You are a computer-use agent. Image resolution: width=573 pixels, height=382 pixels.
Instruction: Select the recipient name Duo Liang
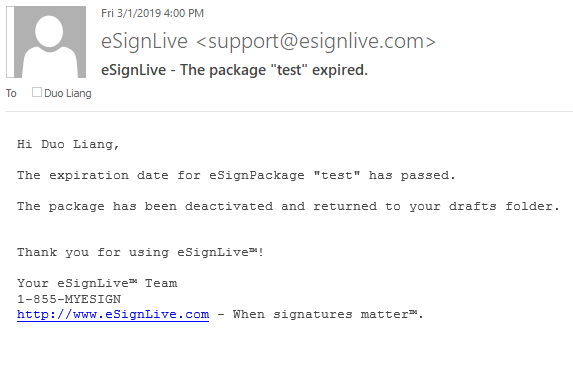point(68,93)
